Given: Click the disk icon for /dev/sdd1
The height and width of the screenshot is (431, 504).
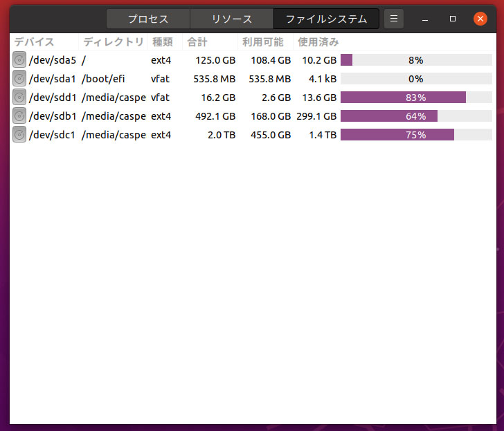Looking at the screenshot, I should [19, 98].
